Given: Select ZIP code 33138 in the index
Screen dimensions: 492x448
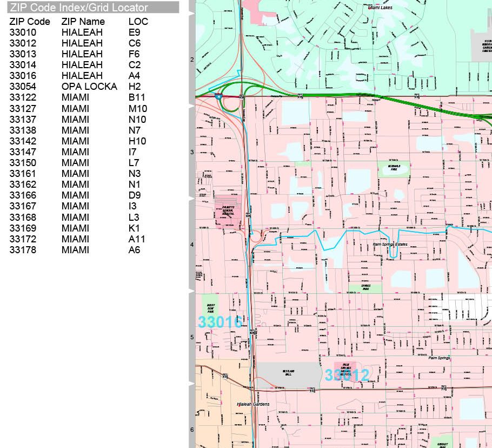Looking at the screenshot, I should click(23, 130).
